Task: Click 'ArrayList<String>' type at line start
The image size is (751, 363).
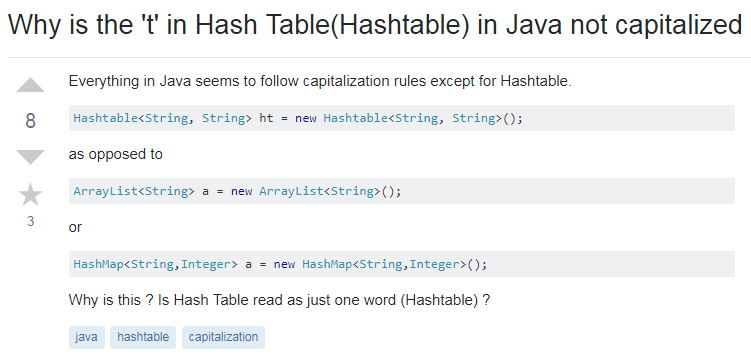Action: click(134, 192)
